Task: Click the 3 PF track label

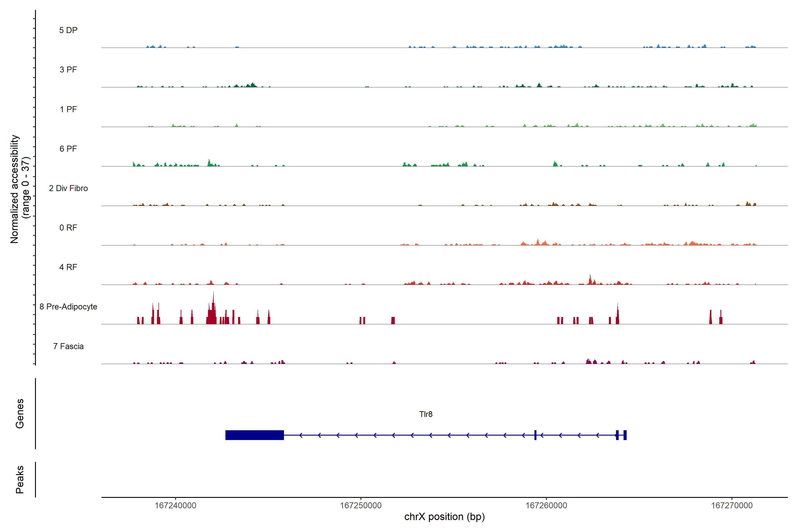Action: (x=68, y=70)
